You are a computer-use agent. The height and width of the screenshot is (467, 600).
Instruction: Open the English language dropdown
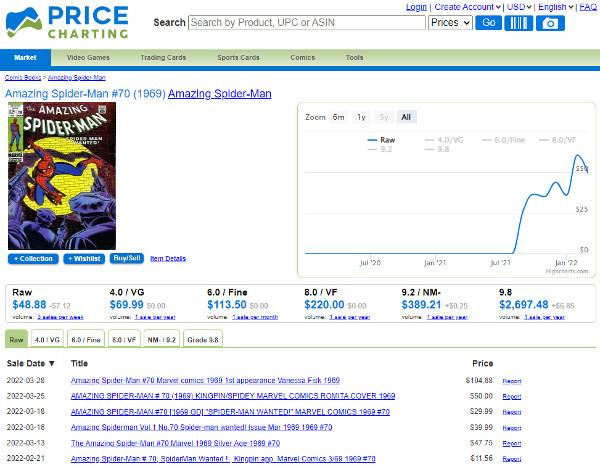point(555,7)
